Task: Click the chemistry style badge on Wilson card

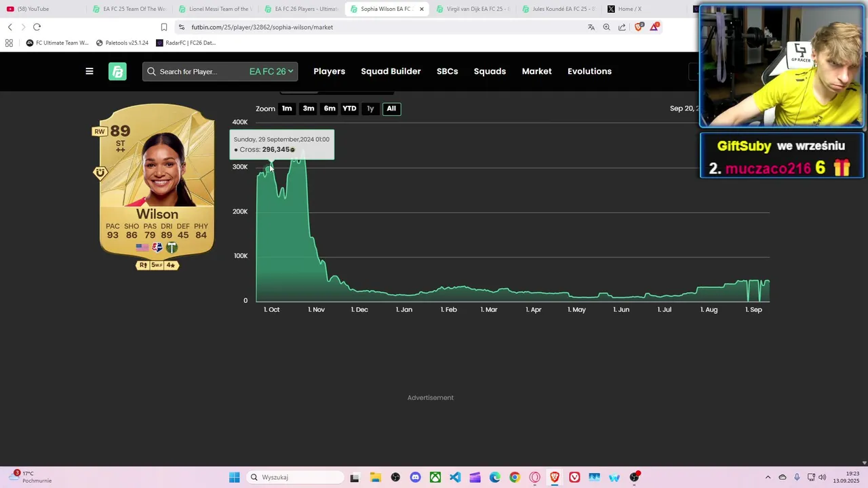Action: click(100, 174)
